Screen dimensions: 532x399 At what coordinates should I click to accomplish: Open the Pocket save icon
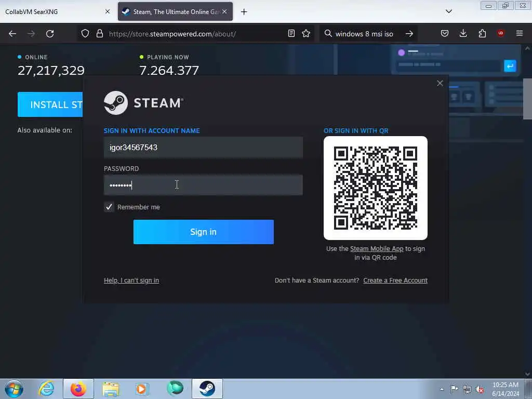pos(445,34)
